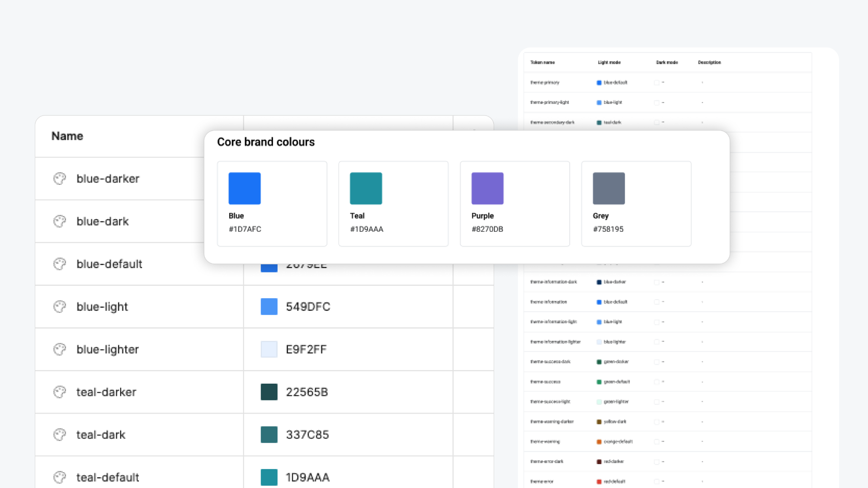Select the orange-default chip next to theme-warning
Screen dimensions: 868x488
599,441
